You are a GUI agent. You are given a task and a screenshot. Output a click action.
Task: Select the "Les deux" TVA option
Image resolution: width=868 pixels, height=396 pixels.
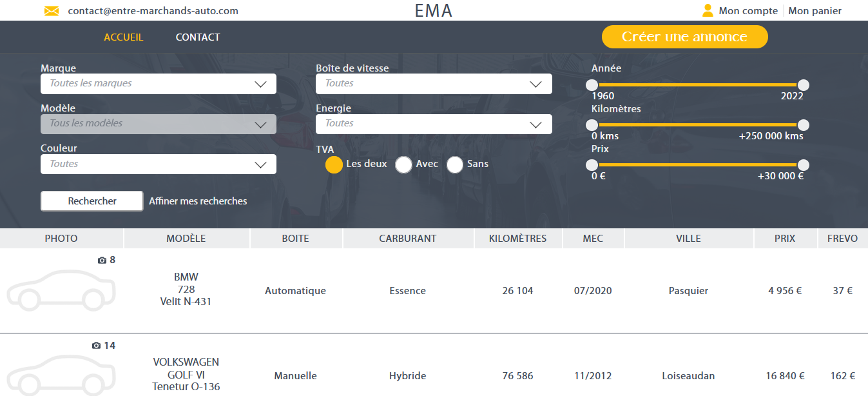coord(334,164)
